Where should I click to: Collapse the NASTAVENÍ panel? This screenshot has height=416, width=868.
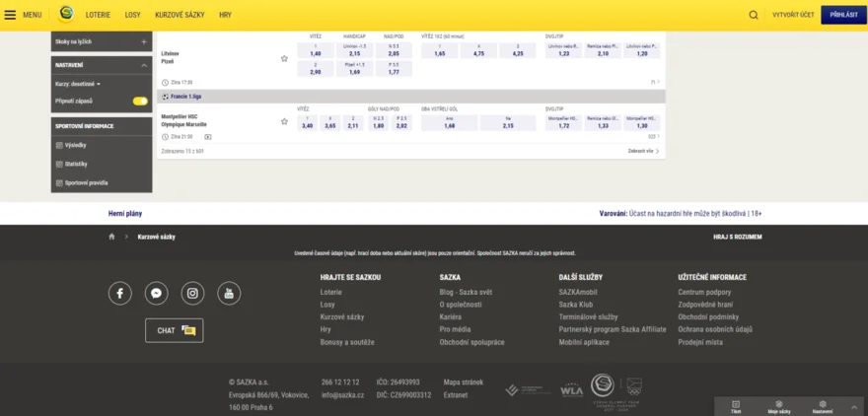click(144, 65)
